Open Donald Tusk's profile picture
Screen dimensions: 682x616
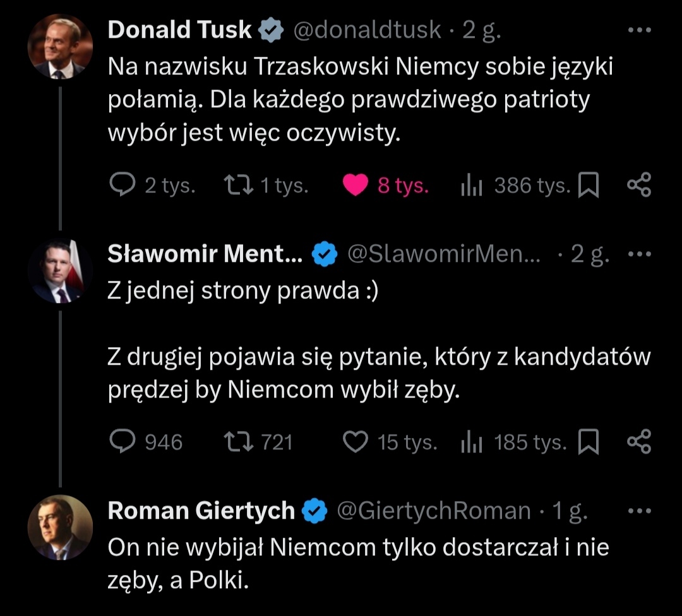(61, 47)
